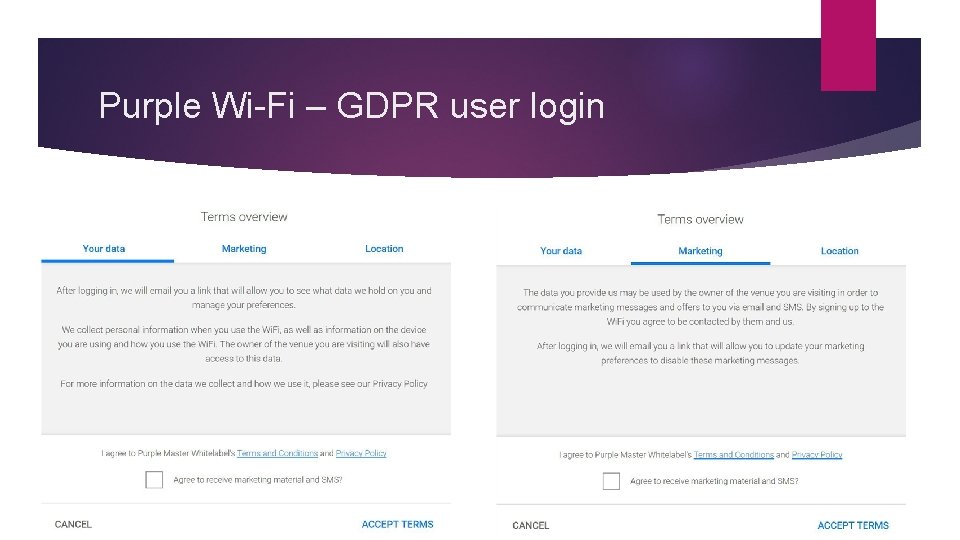Click ACCEPT TERMS in the right panel

(x=853, y=526)
